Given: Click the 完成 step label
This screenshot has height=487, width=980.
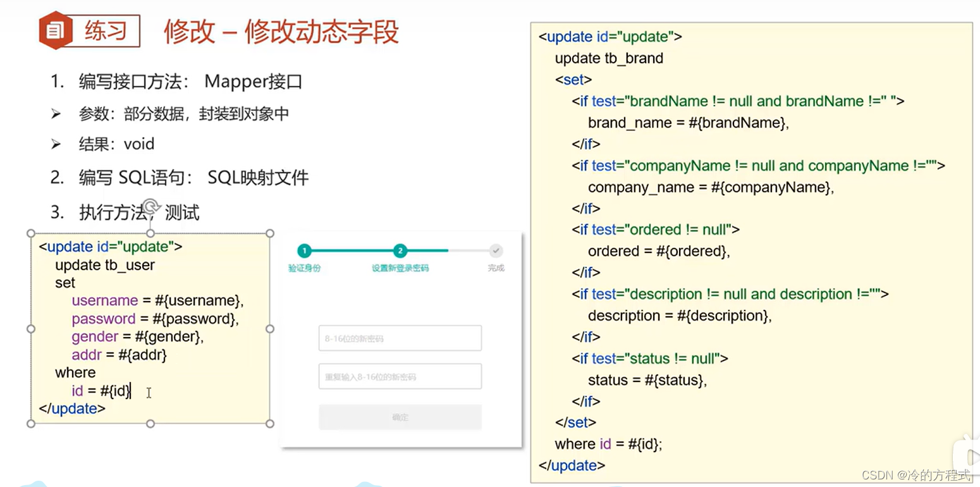Looking at the screenshot, I should click(x=496, y=268).
